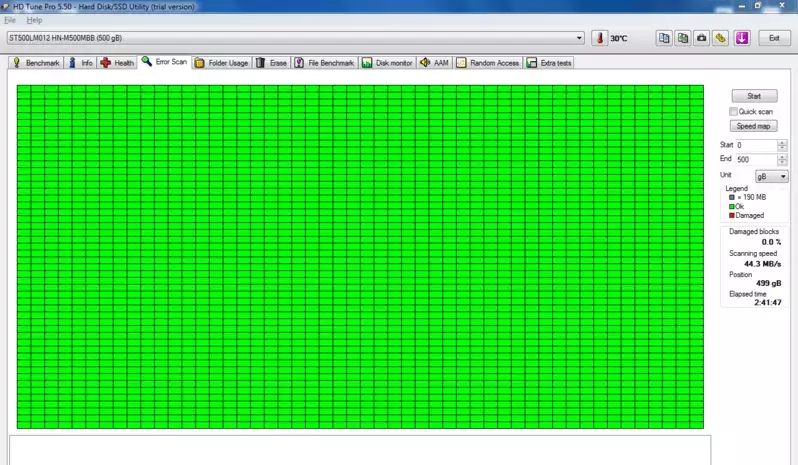798x465 pixels.
Task: Click the Health tab's red cross icon
Action: (105, 63)
